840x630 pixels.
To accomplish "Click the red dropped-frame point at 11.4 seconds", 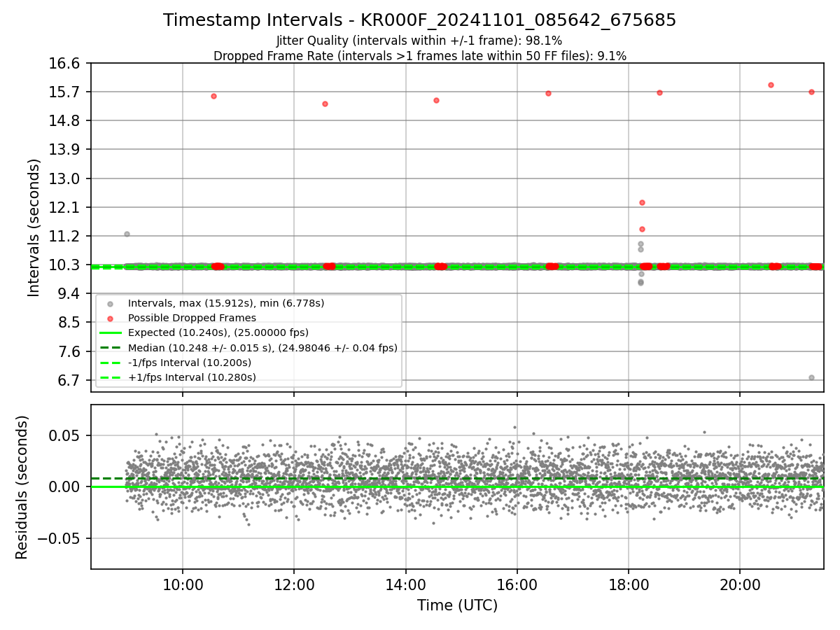I will click(642, 229).
